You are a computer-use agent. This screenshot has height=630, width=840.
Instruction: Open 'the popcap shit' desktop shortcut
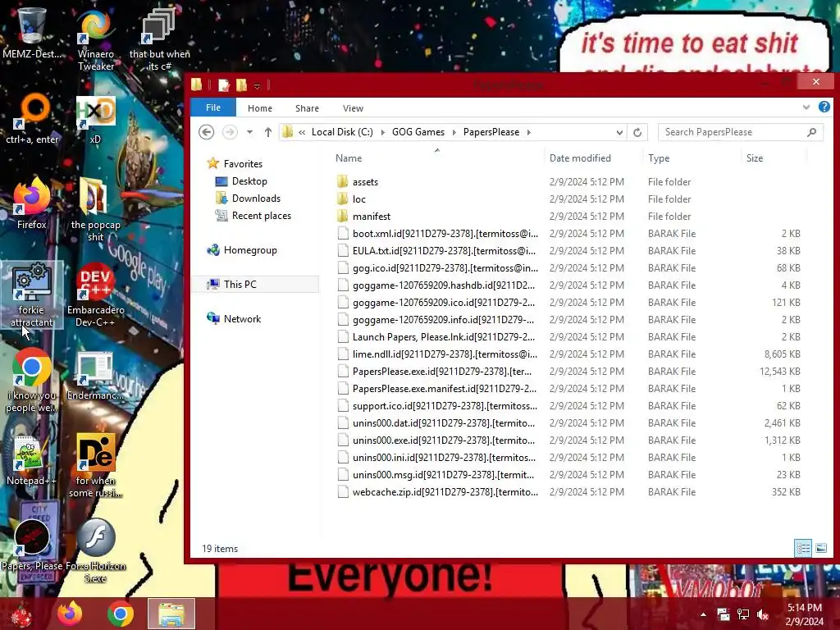[x=95, y=209]
